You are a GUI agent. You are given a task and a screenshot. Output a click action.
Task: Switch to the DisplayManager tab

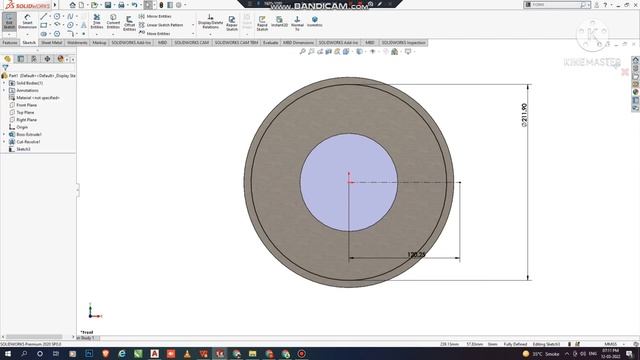(60, 59)
